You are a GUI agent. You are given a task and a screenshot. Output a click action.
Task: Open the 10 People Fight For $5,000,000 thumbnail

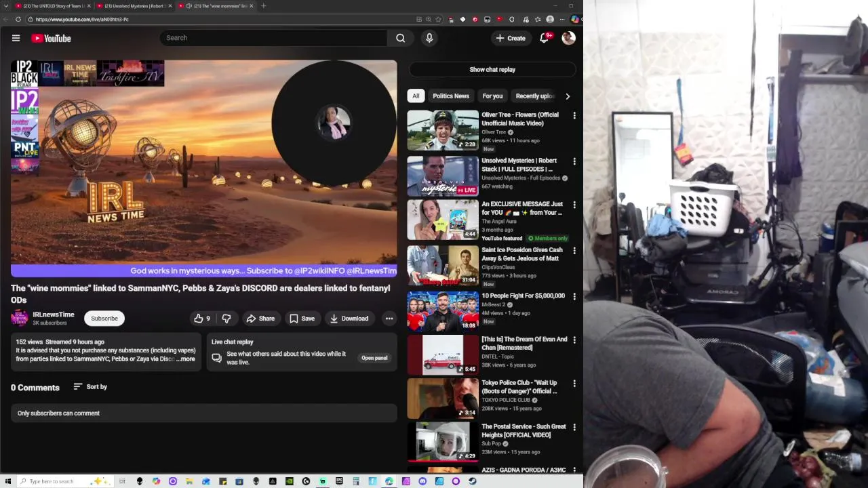pyautogui.click(x=443, y=311)
